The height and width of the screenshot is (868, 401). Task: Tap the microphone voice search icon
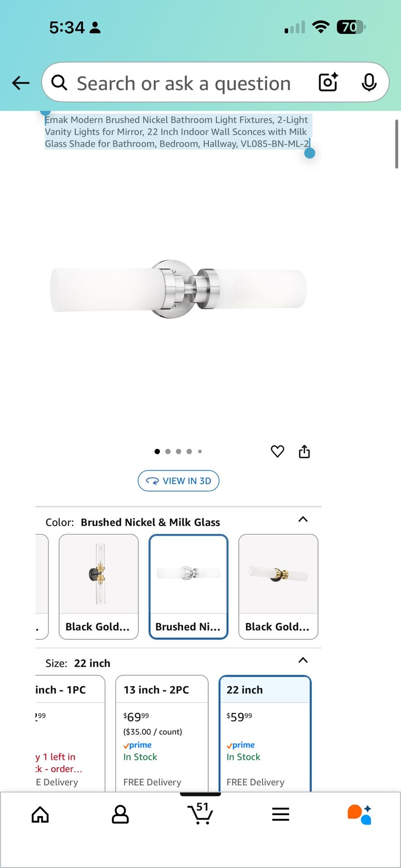[369, 82]
